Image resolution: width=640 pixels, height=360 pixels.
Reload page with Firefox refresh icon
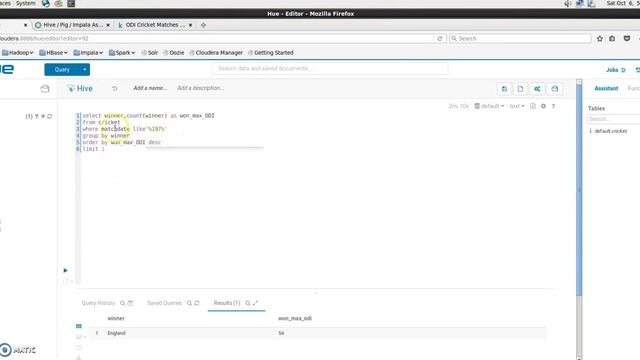(440, 38)
